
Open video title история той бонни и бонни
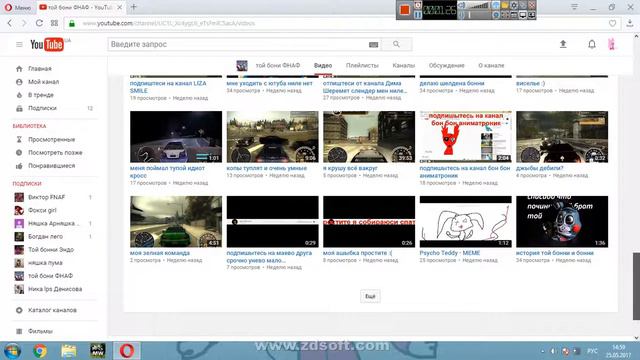pyautogui.click(x=555, y=253)
